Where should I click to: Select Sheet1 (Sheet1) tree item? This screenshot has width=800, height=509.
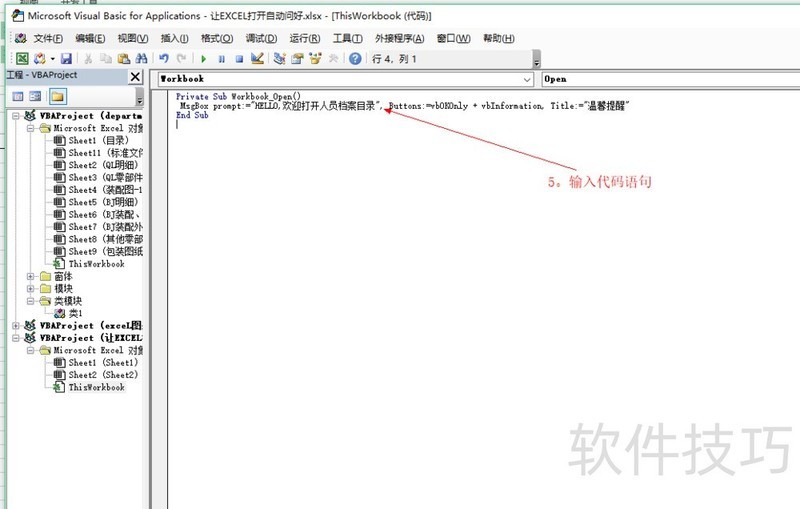(x=103, y=363)
